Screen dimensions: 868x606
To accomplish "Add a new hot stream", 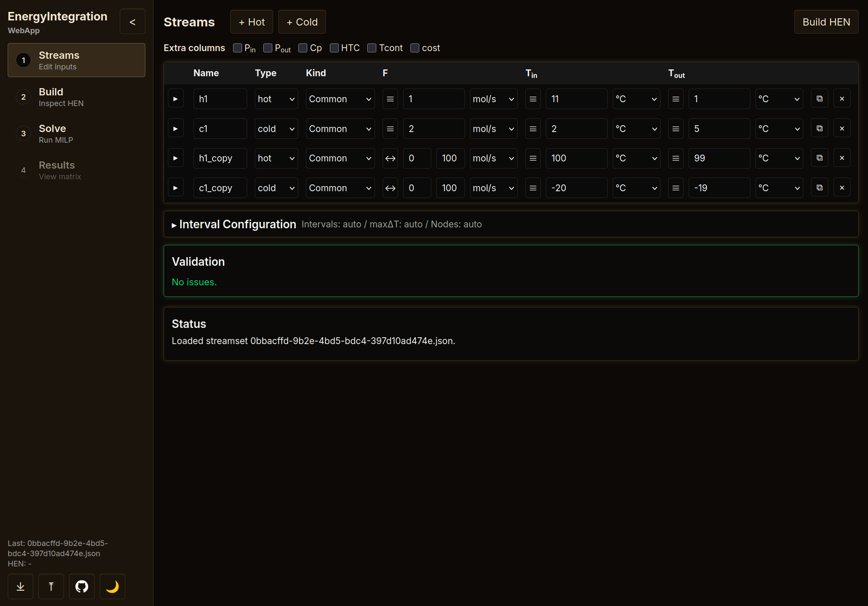I will pos(251,22).
